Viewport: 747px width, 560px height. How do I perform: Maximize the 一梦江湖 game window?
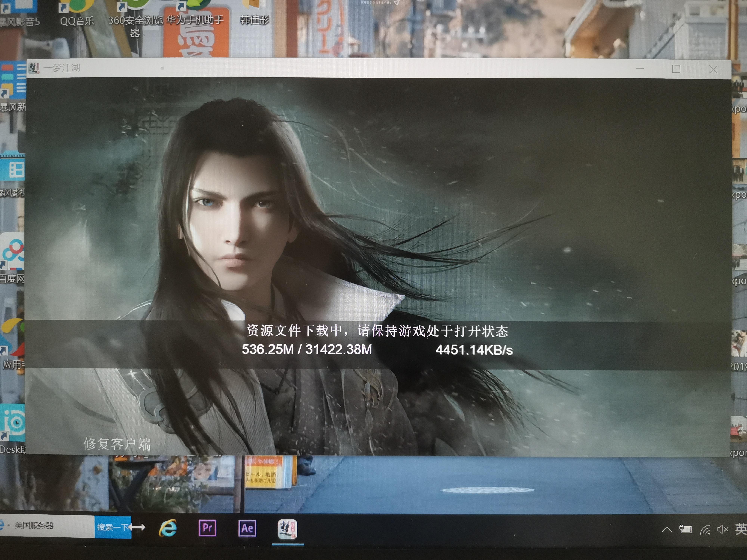tap(676, 69)
